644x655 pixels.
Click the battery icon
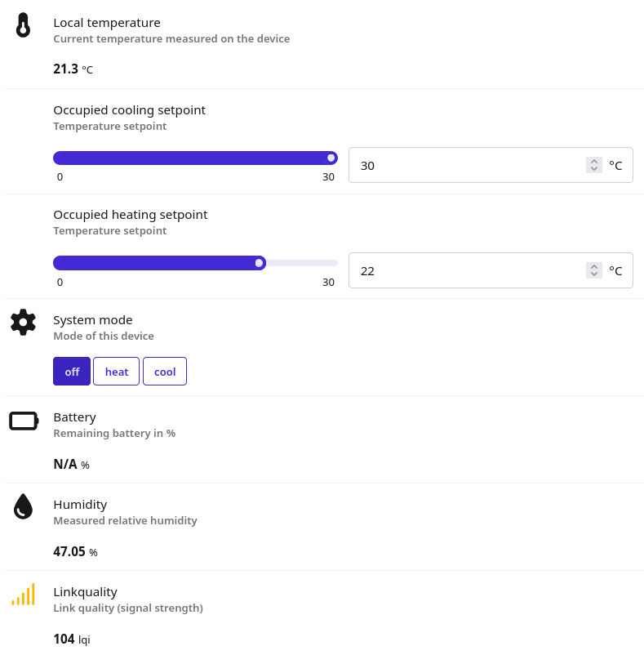(24, 421)
